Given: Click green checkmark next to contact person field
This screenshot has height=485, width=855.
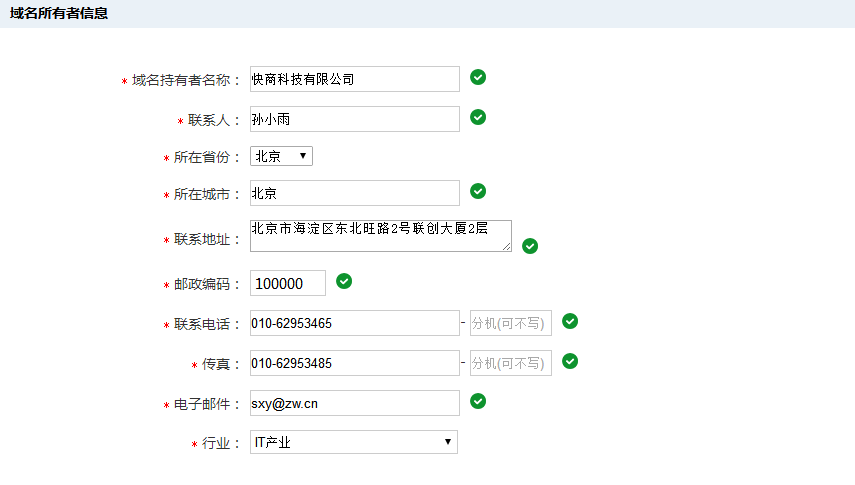Looking at the screenshot, I should (x=478, y=117).
